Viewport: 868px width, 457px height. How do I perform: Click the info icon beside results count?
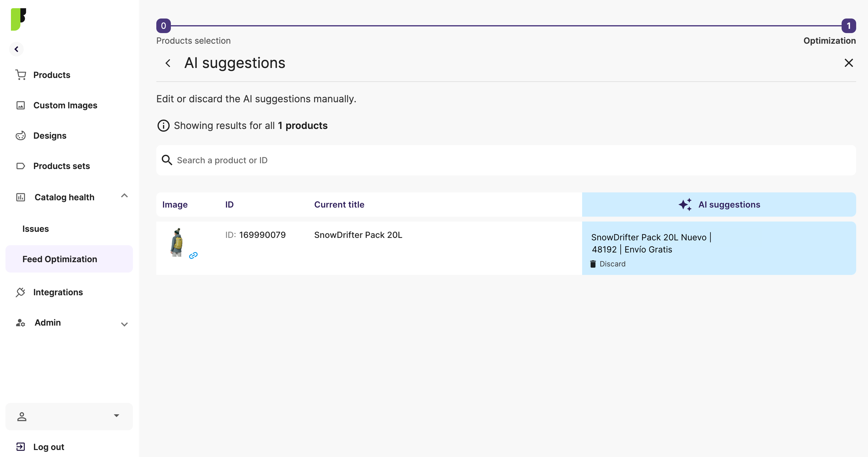(163, 126)
